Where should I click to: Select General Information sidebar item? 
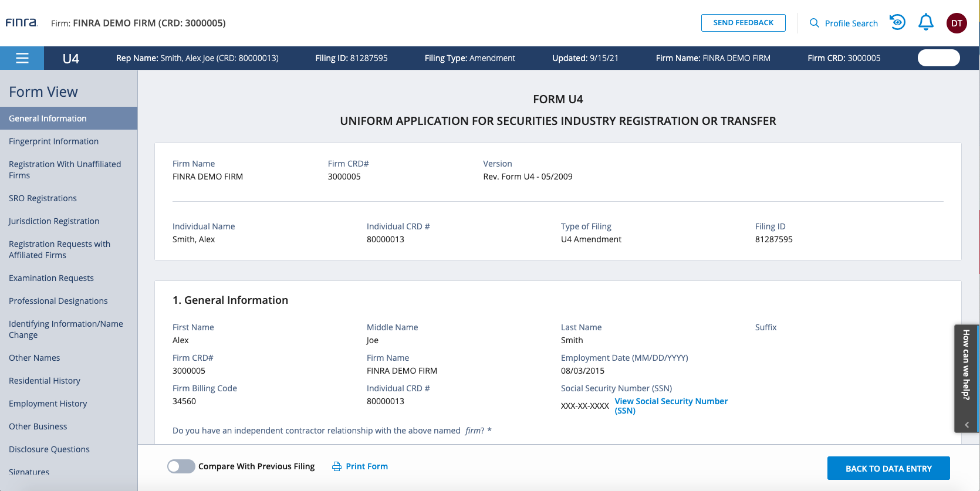click(x=48, y=118)
